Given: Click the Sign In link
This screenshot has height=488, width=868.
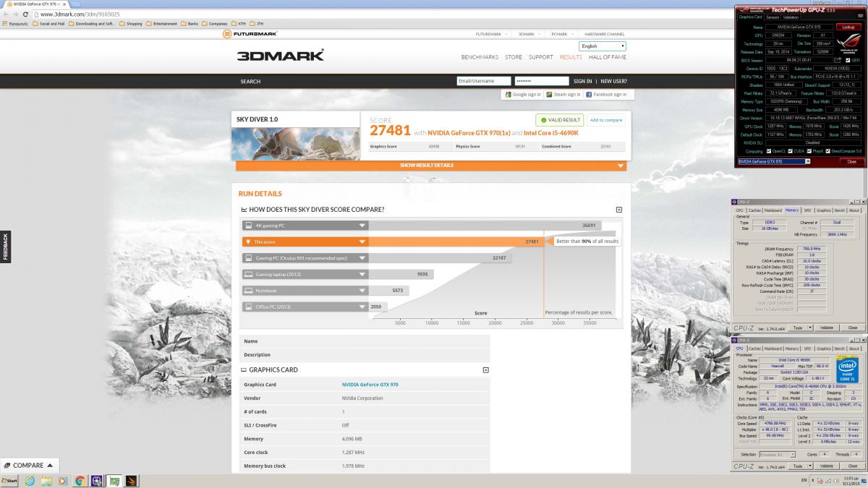Looking at the screenshot, I should pyautogui.click(x=582, y=81).
